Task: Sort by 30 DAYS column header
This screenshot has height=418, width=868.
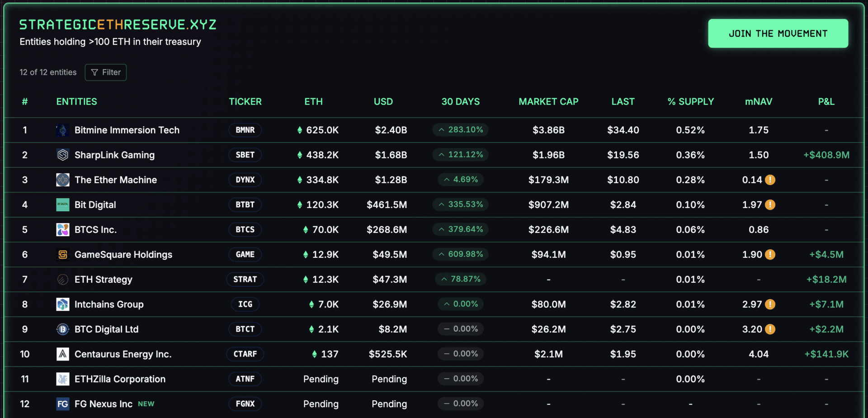Action: coord(461,102)
